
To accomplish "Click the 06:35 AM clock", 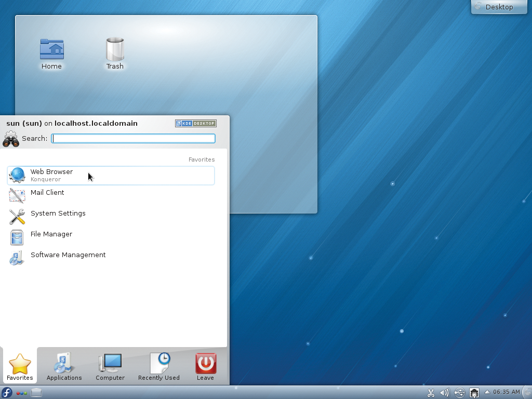I will (x=506, y=392).
